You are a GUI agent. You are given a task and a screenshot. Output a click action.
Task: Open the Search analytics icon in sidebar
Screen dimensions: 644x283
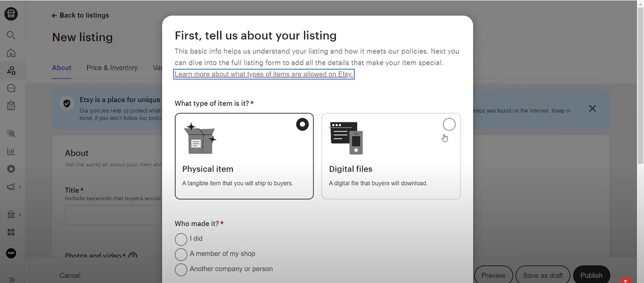pyautogui.click(x=11, y=133)
